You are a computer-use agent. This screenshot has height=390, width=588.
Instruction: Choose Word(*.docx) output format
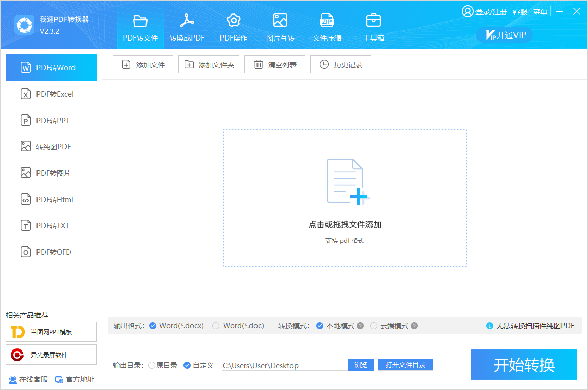(x=176, y=326)
